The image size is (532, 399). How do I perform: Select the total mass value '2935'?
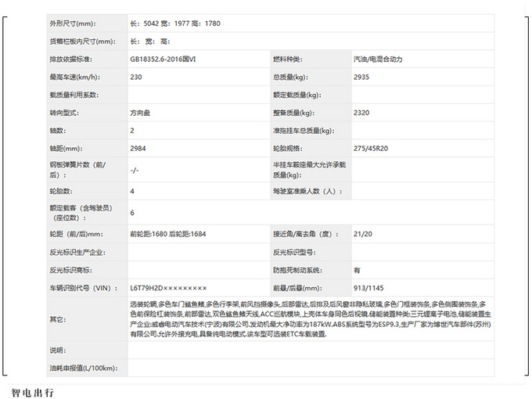361,77
